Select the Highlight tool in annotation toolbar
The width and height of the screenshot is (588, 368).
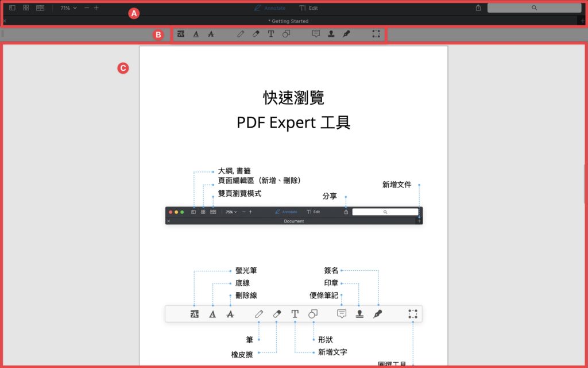pyautogui.click(x=181, y=34)
